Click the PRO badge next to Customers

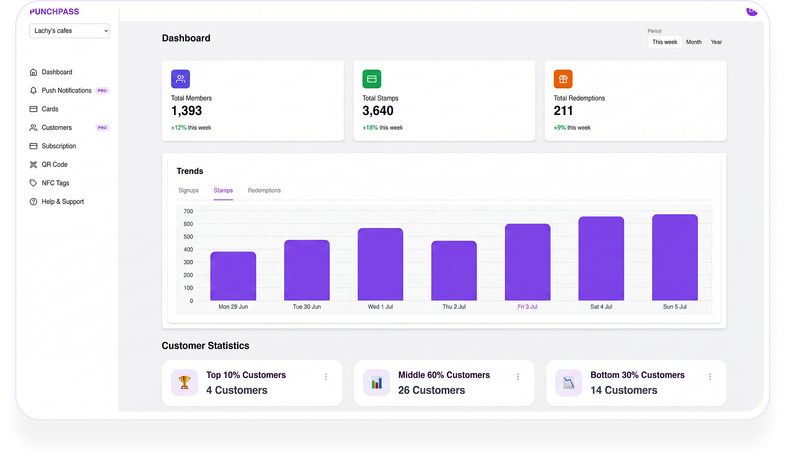click(x=102, y=128)
